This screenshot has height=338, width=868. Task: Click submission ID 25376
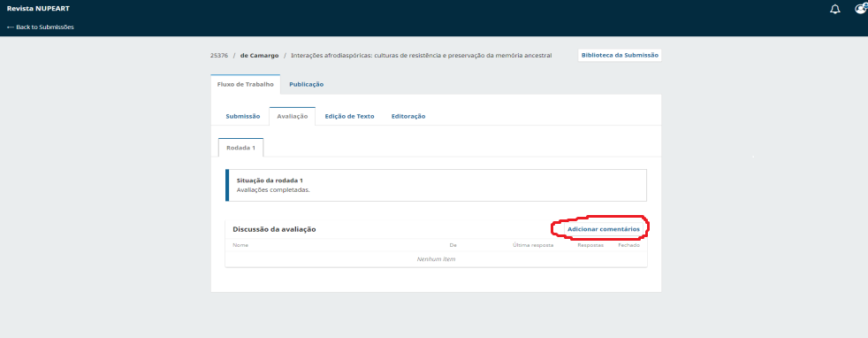click(219, 56)
